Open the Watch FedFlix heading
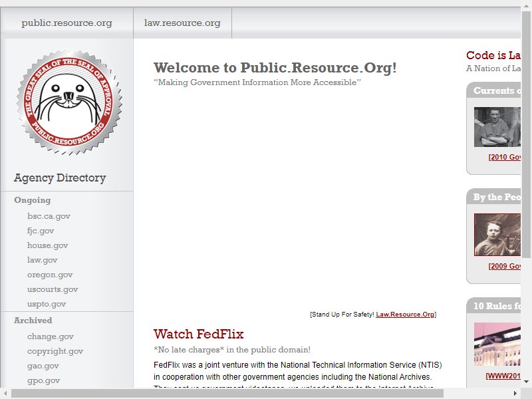532x399 pixels. (198, 334)
